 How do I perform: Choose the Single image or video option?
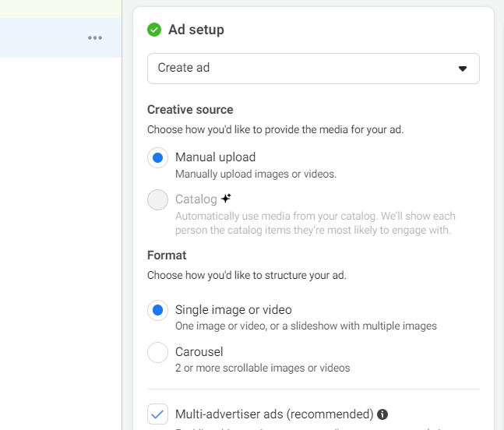coord(157,310)
